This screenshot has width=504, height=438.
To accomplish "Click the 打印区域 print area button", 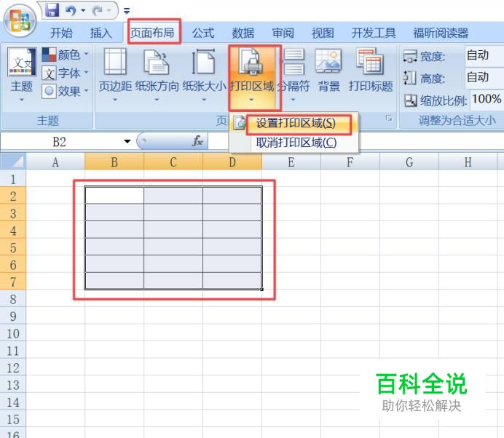I will click(252, 77).
